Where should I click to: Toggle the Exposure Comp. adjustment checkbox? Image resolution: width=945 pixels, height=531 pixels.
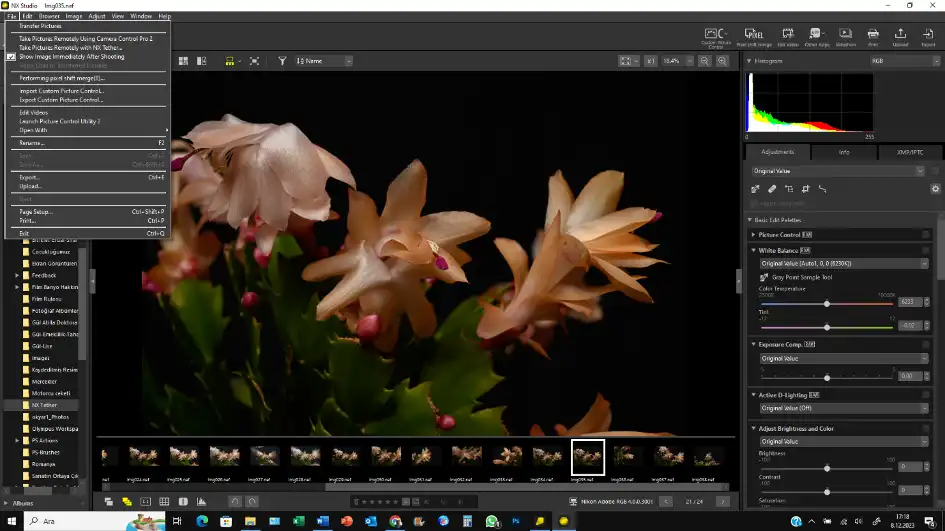click(x=926, y=344)
